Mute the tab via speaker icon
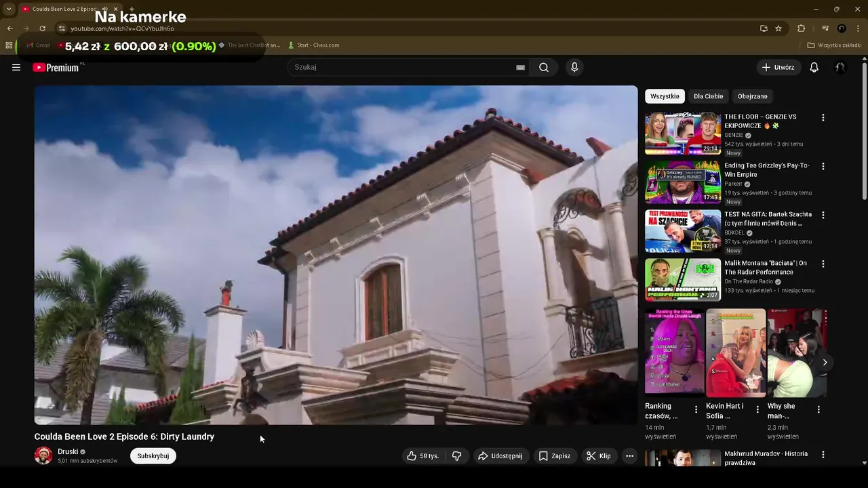 click(104, 9)
